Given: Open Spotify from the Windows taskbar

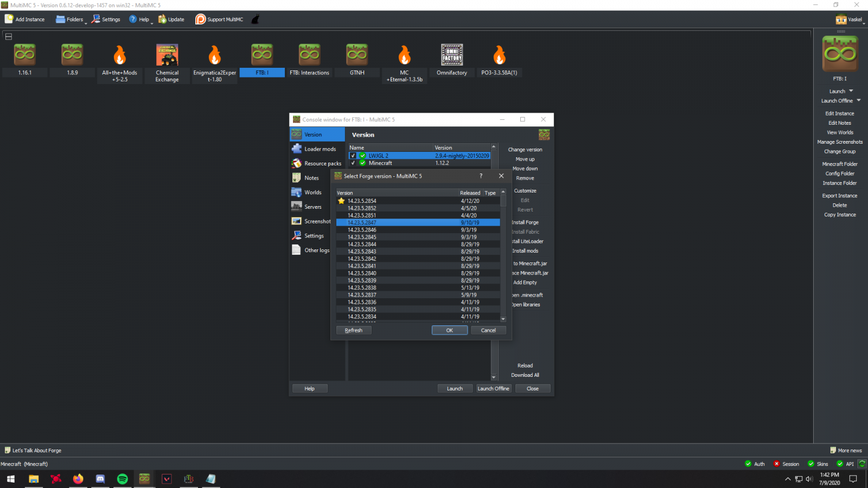Looking at the screenshot, I should [x=123, y=479].
